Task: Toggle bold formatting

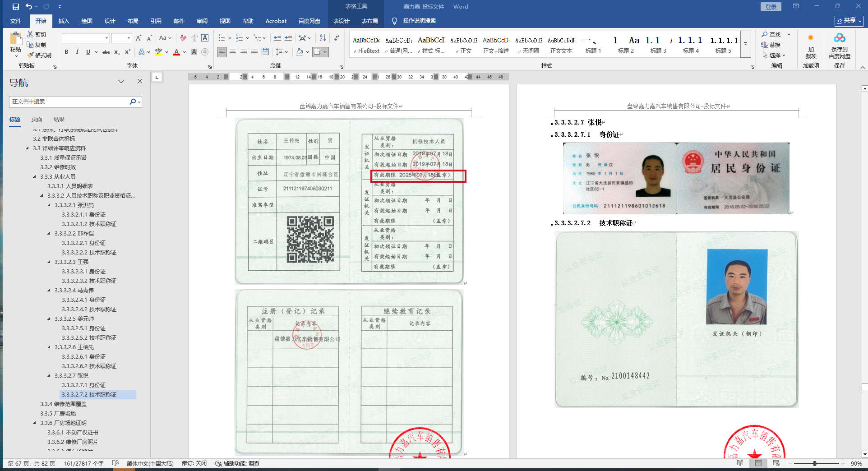Action: [66, 52]
